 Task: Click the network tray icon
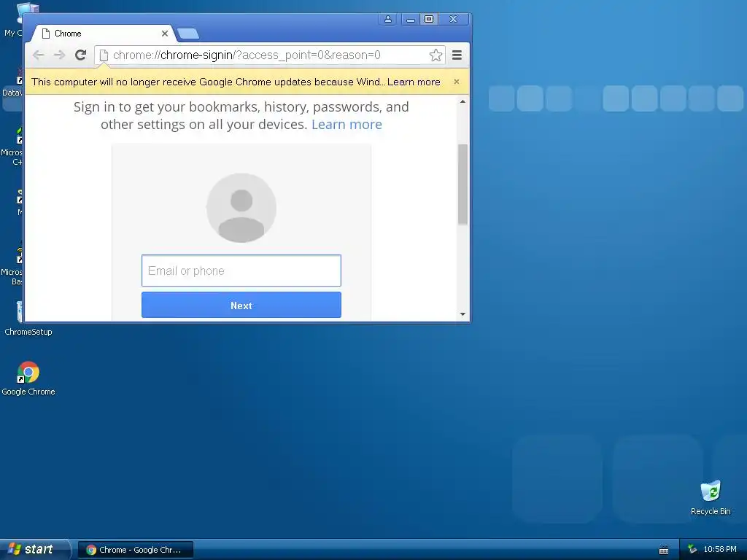(x=692, y=550)
